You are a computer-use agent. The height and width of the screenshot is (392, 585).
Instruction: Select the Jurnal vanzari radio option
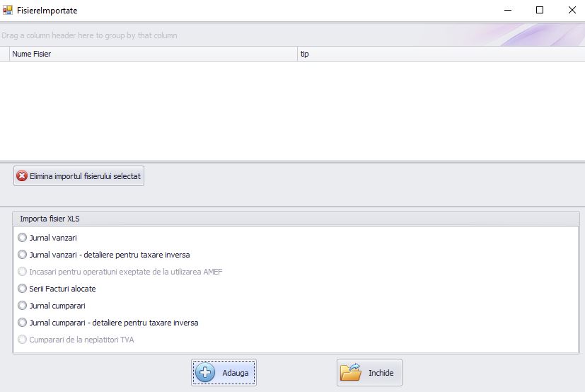coord(23,238)
